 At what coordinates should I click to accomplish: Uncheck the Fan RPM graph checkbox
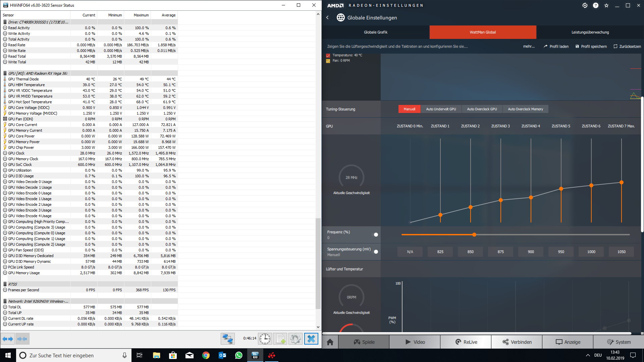click(328, 61)
